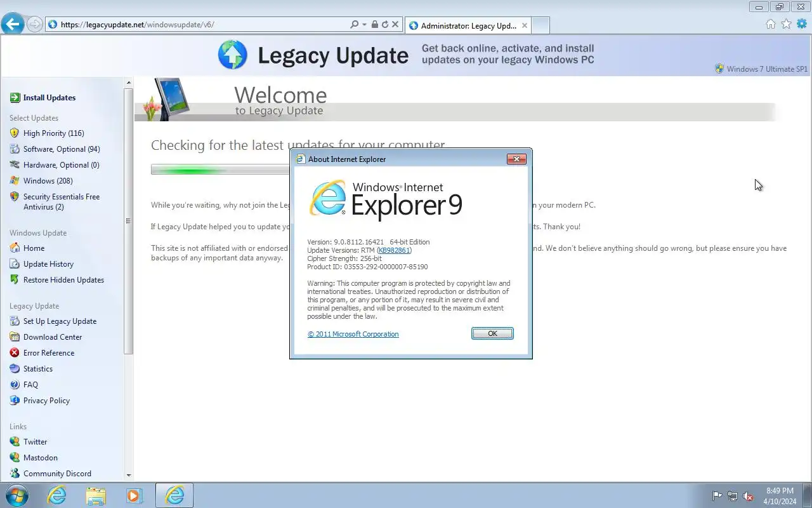The height and width of the screenshot is (508, 812).
Task: Click OK in About Internet Explorer dialog
Action: [492, 333]
